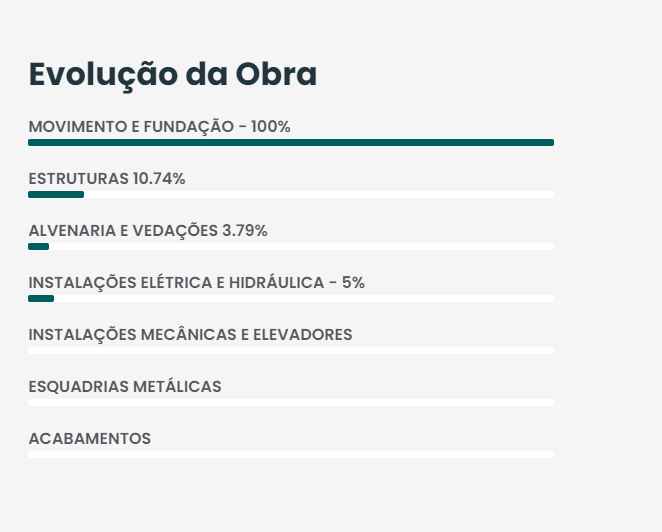Click the ESQUADRIAS METÁLICAS label

point(125,387)
